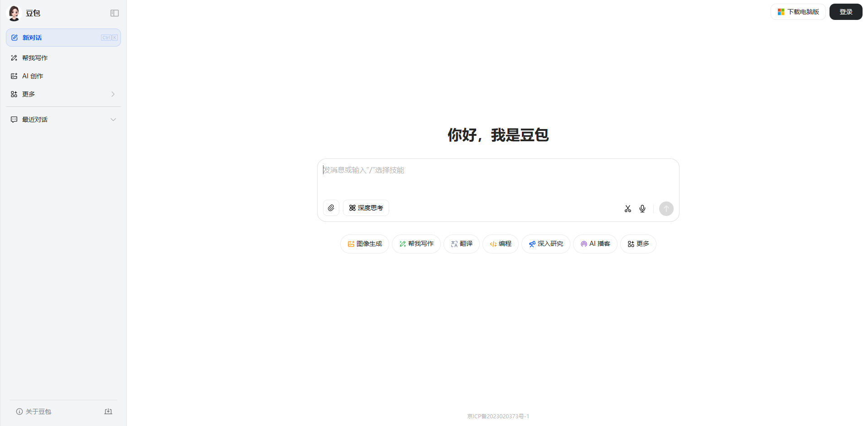Expand the 更多 sidebar section
Screen dimensions: 868x426
[x=63, y=94]
